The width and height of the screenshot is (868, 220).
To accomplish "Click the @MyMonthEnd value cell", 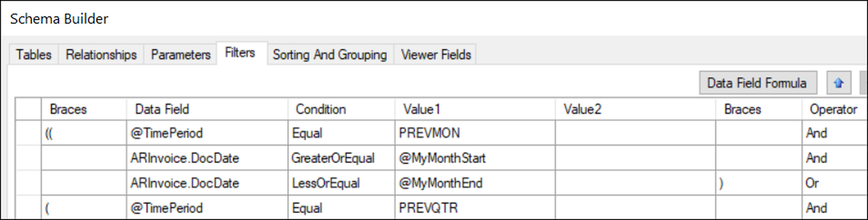I will pyautogui.click(x=475, y=183).
